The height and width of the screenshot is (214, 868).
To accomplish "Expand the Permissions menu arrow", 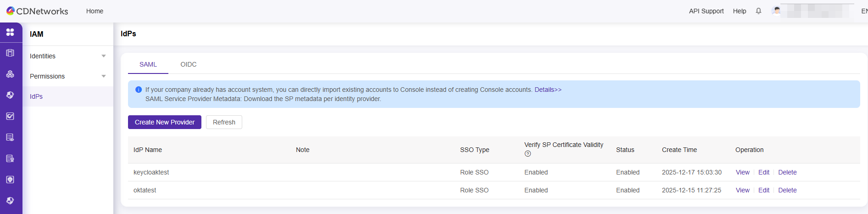I will (104, 76).
